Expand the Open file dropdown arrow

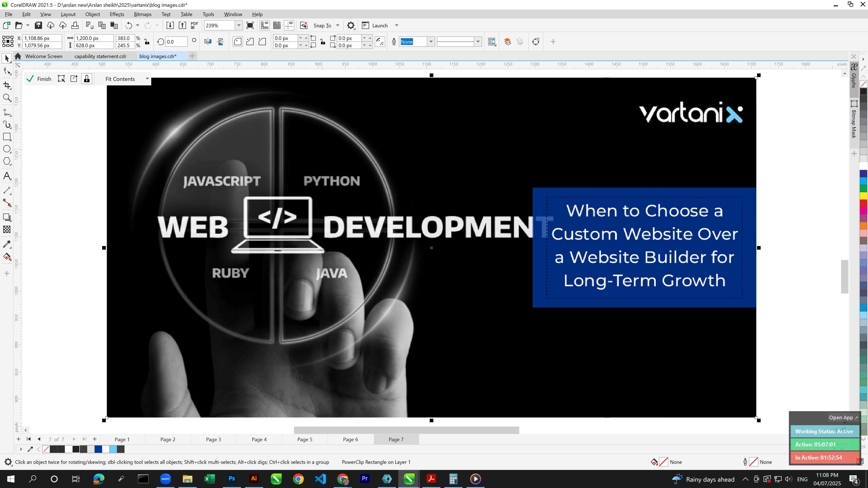[x=28, y=25]
